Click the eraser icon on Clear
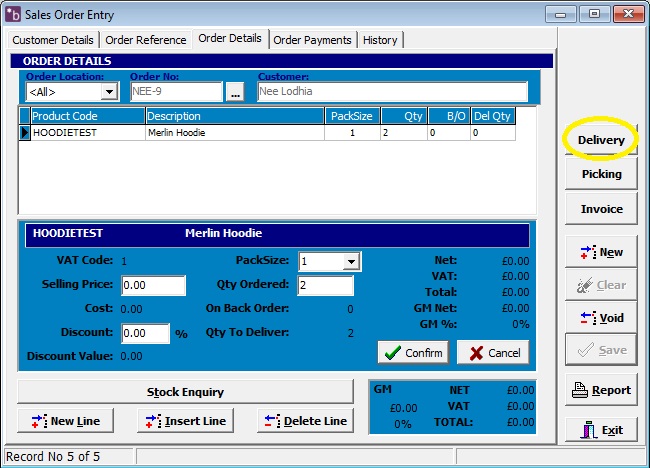650x468 pixels. (585, 285)
